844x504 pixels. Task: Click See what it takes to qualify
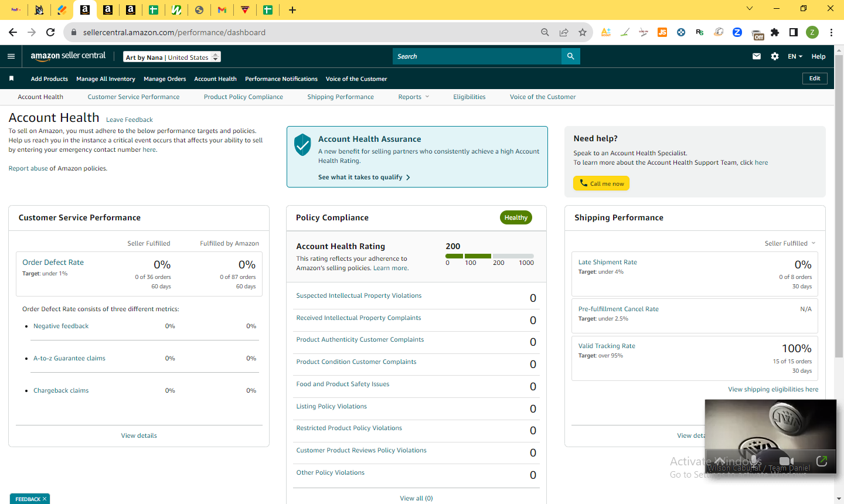[x=364, y=177]
